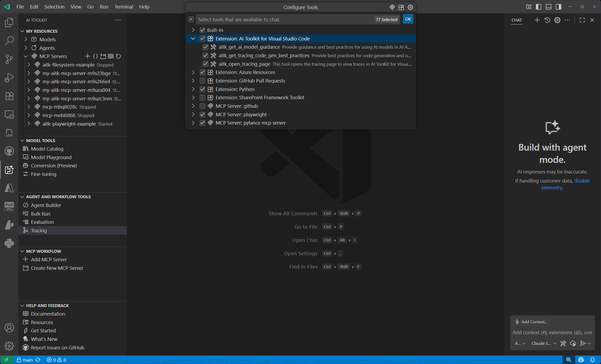Click Add Context button in chat
The width and height of the screenshot is (601, 364).
[531, 322]
